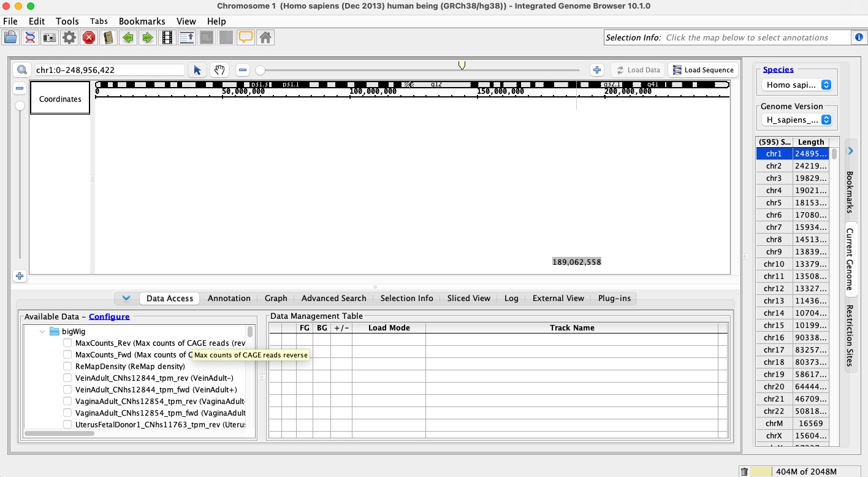Click the film strip icon
Image resolution: width=868 pixels, height=477 pixels.
pyautogui.click(x=167, y=37)
